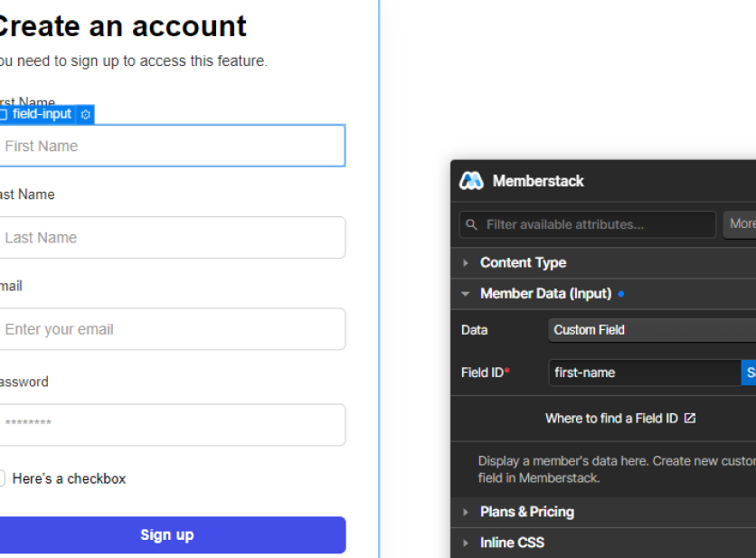Focus the First Name input field
The height and width of the screenshot is (558, 756).
point(172,146)
